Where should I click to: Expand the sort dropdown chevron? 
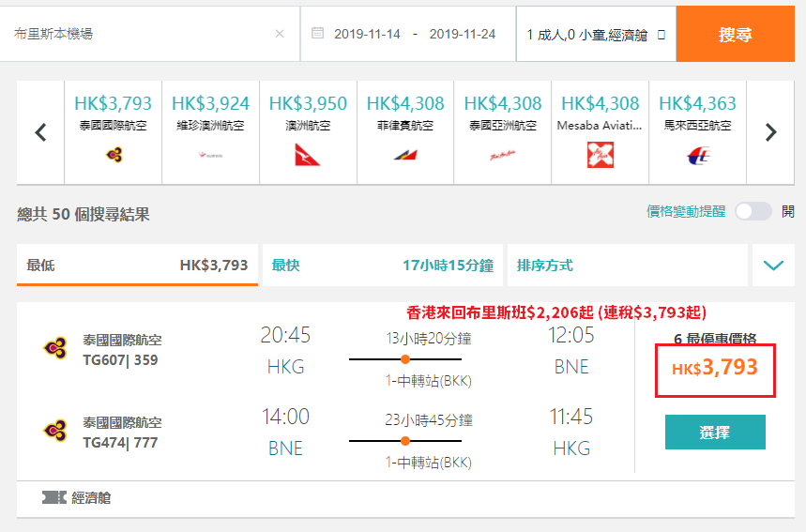click(773, 266)
